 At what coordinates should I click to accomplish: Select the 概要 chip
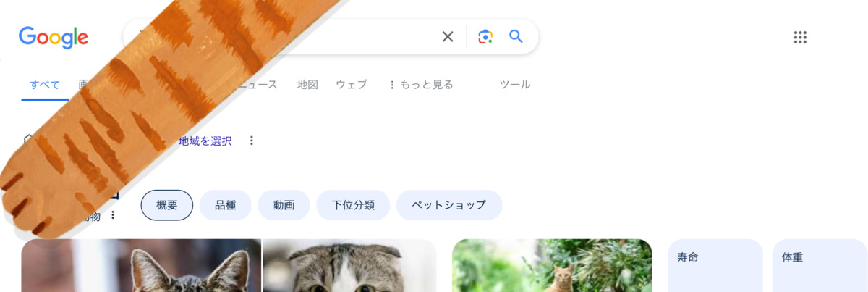[167, 205]
